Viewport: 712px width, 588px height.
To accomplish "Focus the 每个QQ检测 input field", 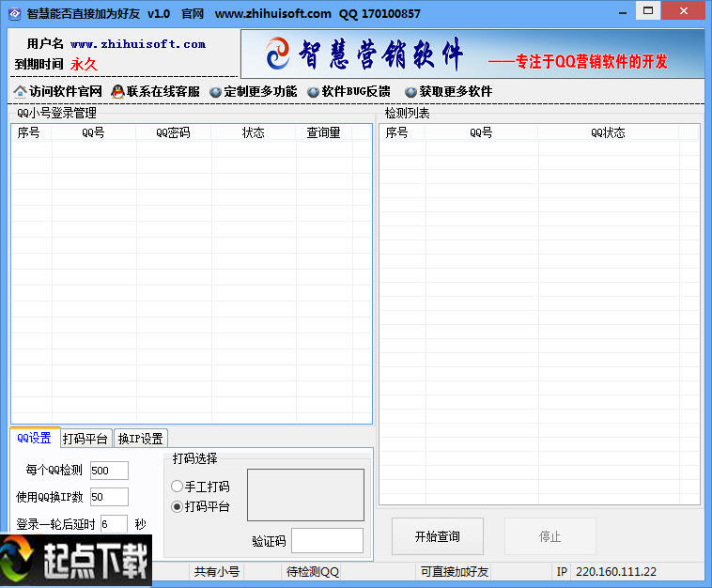I will point(109,471).
